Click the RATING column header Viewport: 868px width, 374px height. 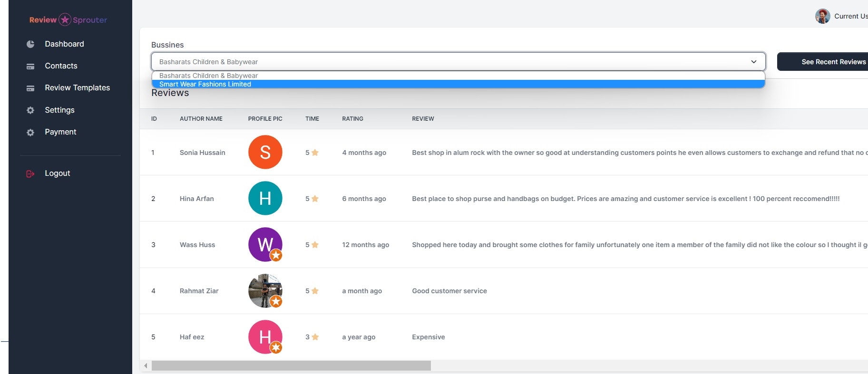tap(352, 119)
